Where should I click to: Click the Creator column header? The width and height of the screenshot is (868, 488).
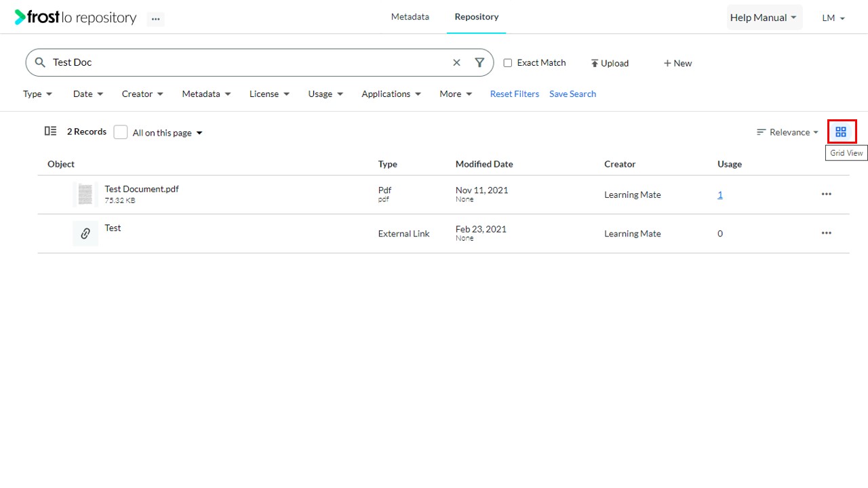tap(620, 164)
